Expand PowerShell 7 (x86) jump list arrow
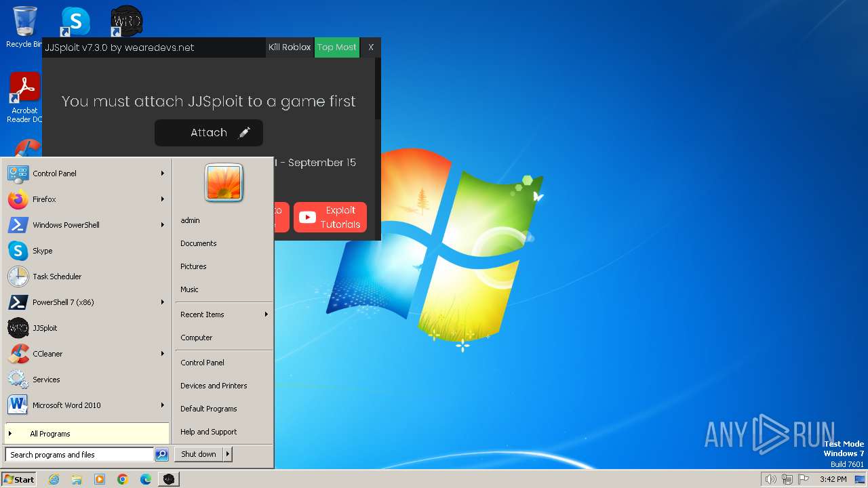The height and width of the screenshot is (488, 868). pos(163,302)
